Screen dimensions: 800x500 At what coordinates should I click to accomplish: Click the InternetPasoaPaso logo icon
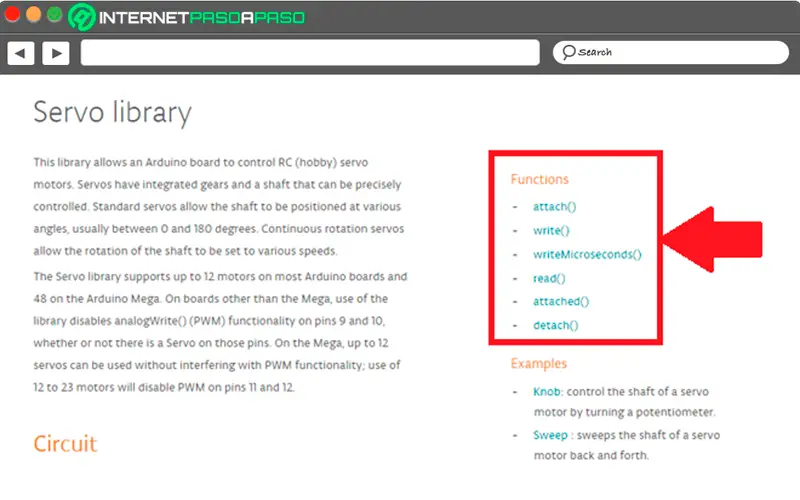click(82, 17)
